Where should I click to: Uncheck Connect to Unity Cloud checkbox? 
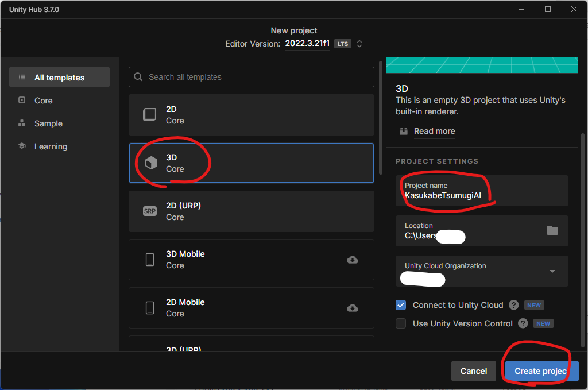pyautogui.click(x=400, y=305)
